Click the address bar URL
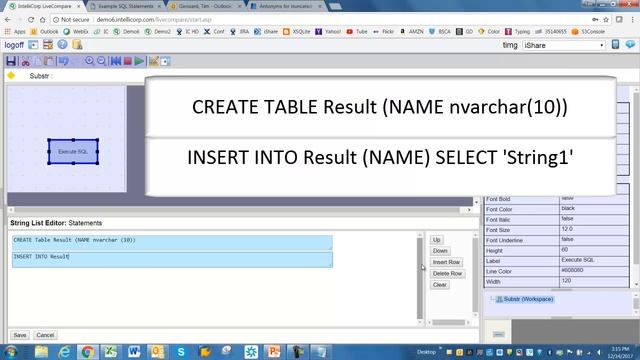This screenshot has height=360, width=640. point(154,20)
